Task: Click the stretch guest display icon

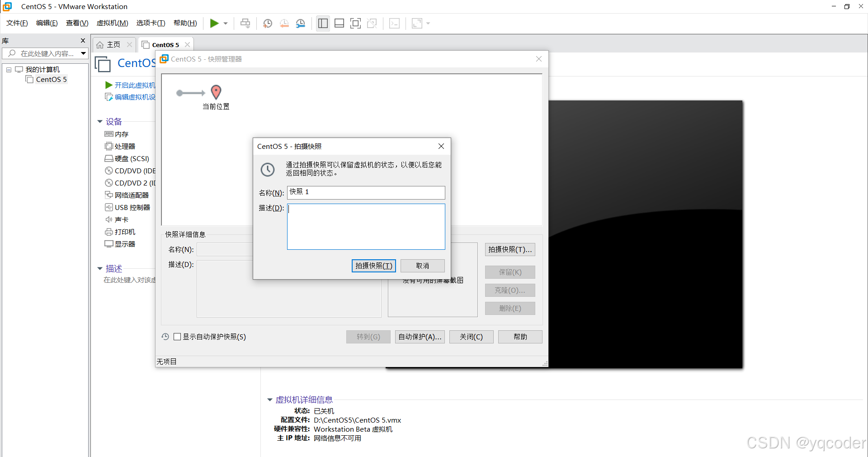Action: click(417, 23)
